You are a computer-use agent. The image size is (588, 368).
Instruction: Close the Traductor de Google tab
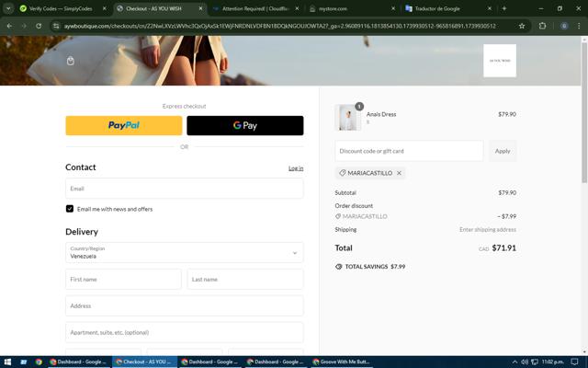tap(490, 8)
